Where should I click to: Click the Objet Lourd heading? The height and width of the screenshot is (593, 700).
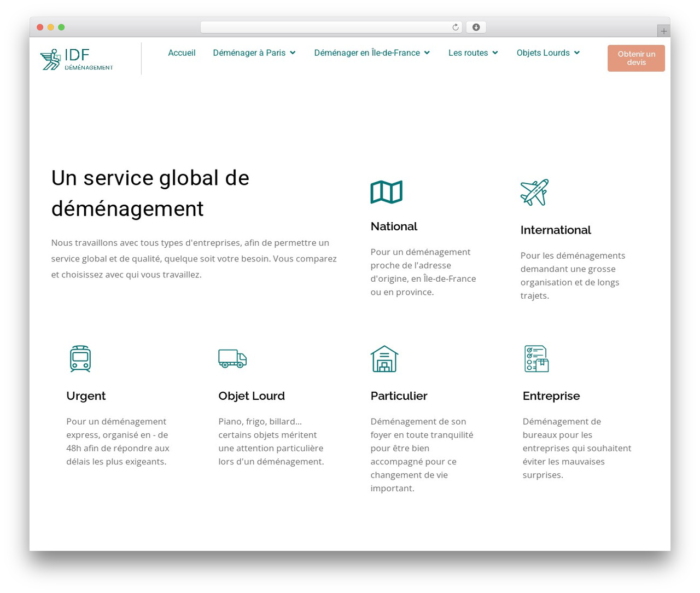252,396
